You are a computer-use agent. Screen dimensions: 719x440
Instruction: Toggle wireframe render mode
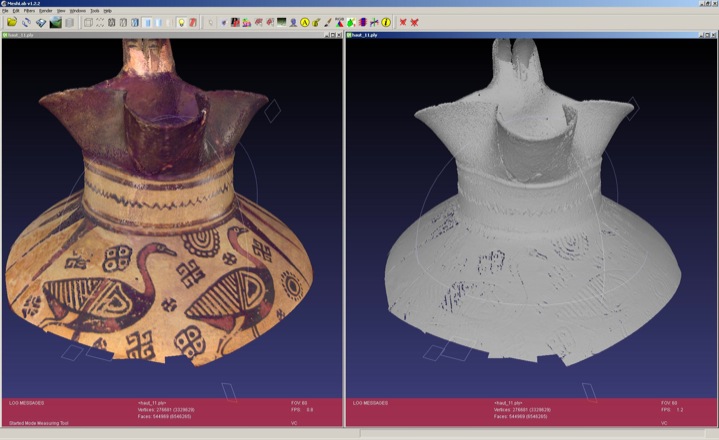tap(111, 22)
